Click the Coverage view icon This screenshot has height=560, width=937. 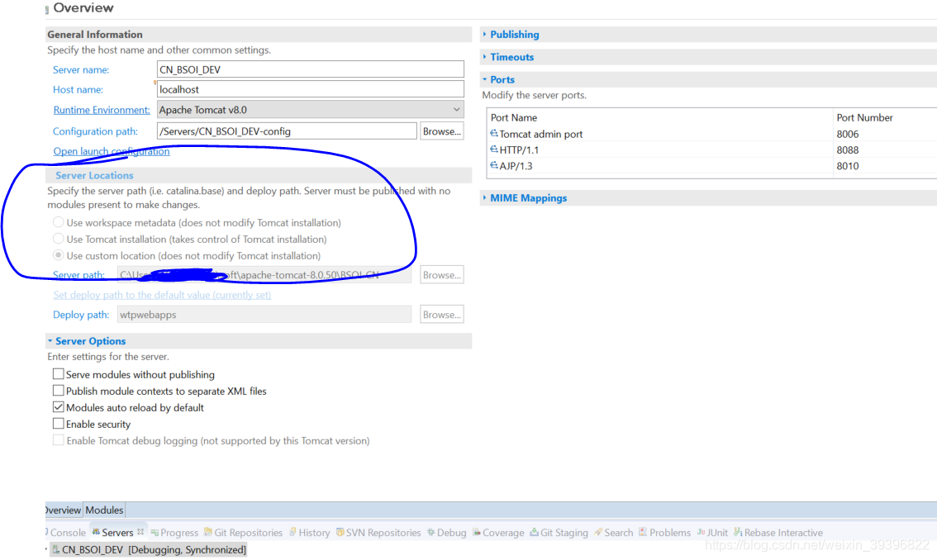(x=477, y=532)
